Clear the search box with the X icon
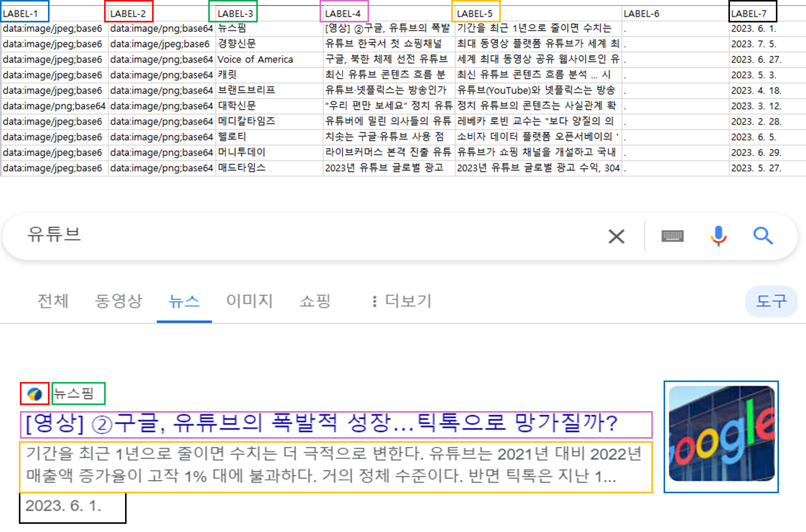Screen dimensions: 806x532 pyautogui.click(x=617, y=236)
